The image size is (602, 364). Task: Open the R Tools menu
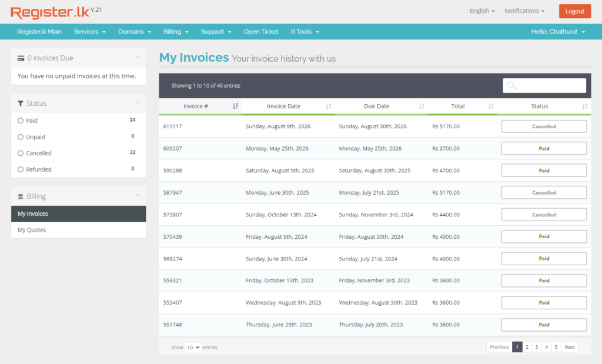point(305,32)
